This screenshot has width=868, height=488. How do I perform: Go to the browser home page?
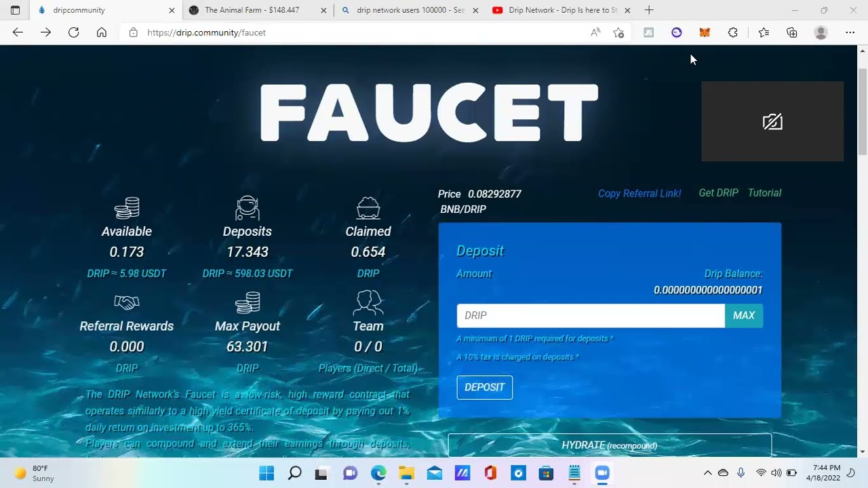pyautogui.click(x=102, y=33)
